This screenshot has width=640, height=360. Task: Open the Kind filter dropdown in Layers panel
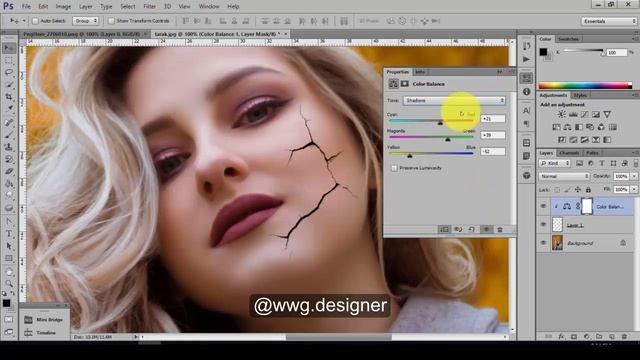coord(555,163)
